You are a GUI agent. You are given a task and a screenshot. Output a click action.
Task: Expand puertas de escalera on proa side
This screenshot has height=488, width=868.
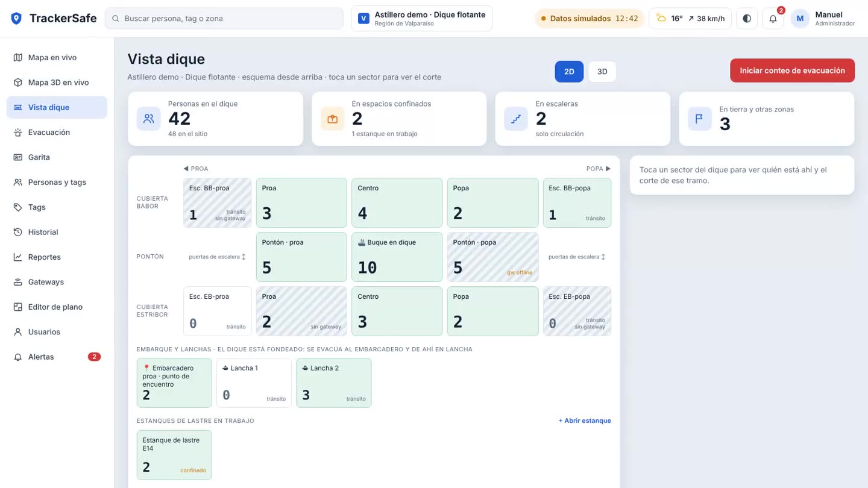217,257
